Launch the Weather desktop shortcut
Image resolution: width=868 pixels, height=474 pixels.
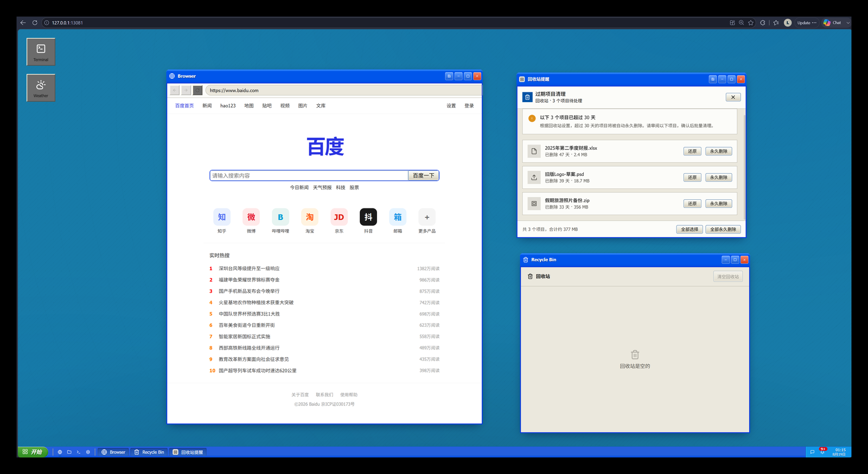pos(41,87)
